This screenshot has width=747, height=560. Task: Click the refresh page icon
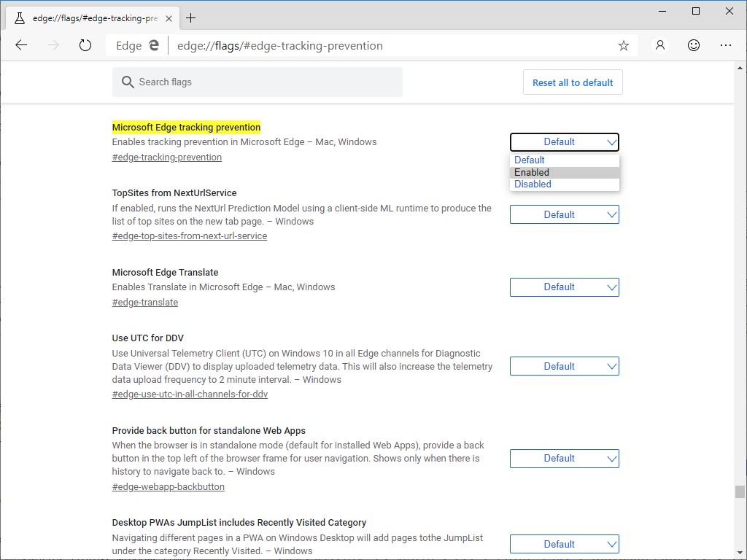point(85,44)
